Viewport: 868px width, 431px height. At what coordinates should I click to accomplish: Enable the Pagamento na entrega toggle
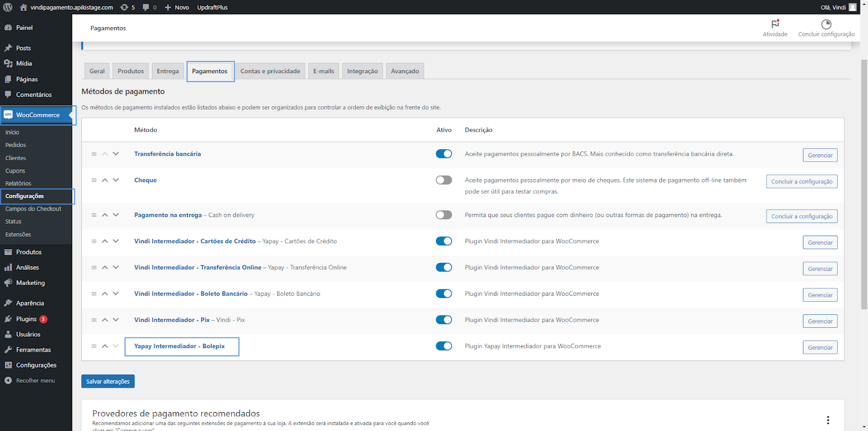click(x=444, y=215)
